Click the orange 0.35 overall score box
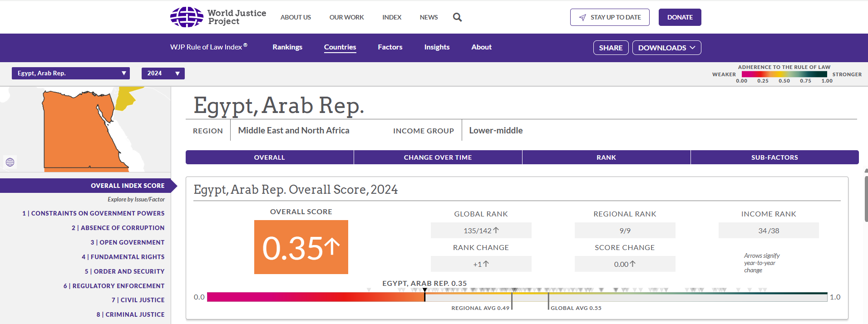 tap(301, 247)
